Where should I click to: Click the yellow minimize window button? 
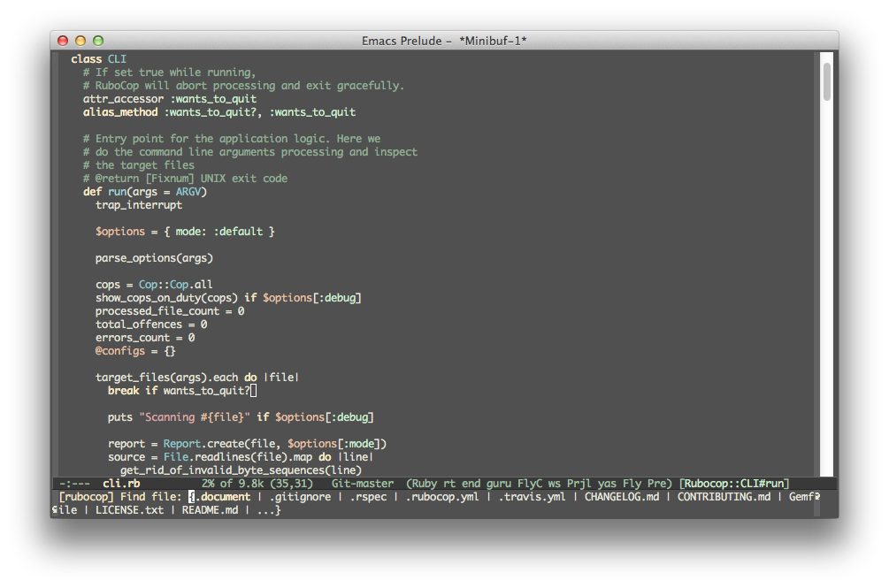pyautogui.click(x=80, y=41)
